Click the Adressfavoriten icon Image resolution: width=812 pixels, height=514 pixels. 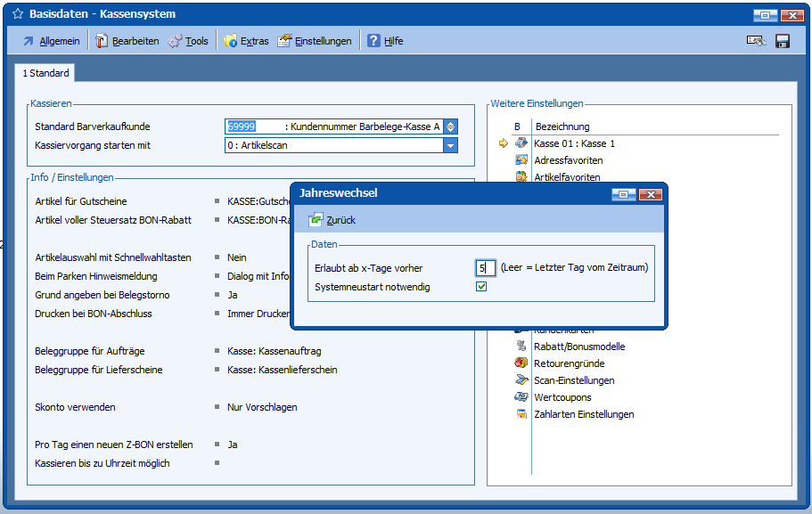pyautogui.click(x=521, y=160)
